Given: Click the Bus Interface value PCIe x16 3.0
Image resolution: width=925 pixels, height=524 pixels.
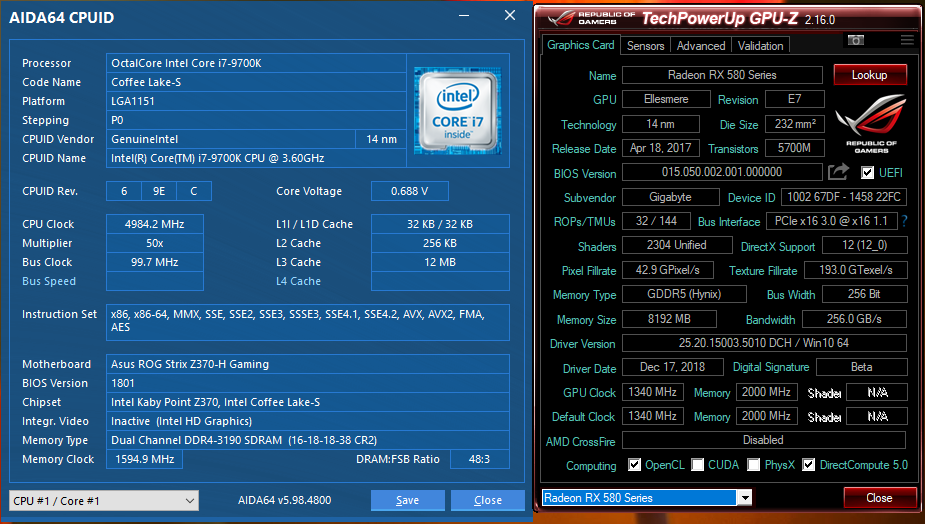Looking at the screenshot, I should point(831,221).
